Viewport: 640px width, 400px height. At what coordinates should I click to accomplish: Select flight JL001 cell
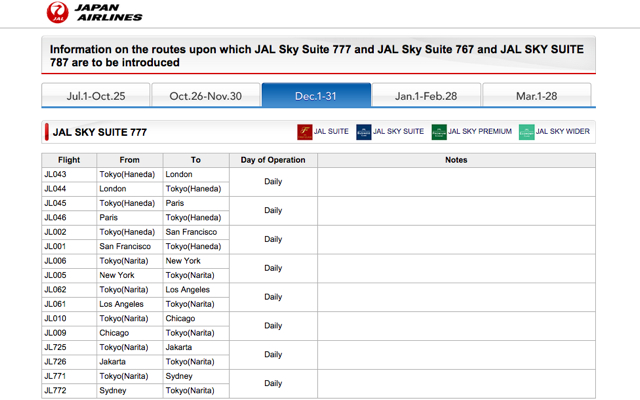pyautogui.click(x=69, y=247)
